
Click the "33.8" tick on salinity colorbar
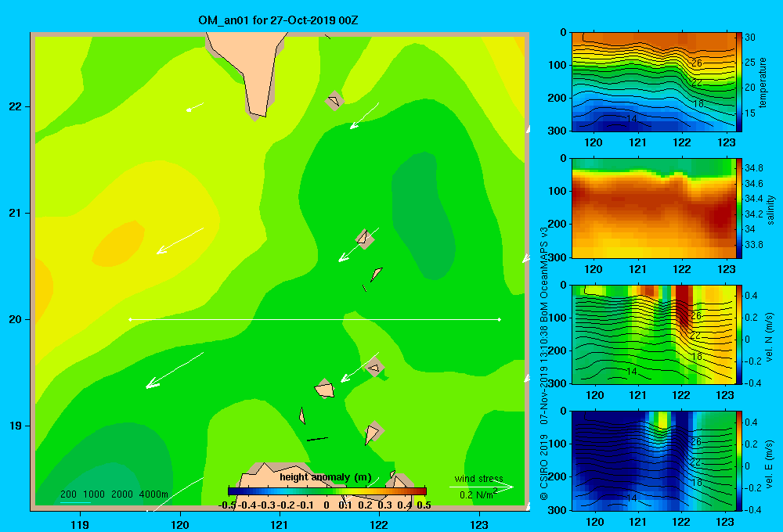(754, 245)
